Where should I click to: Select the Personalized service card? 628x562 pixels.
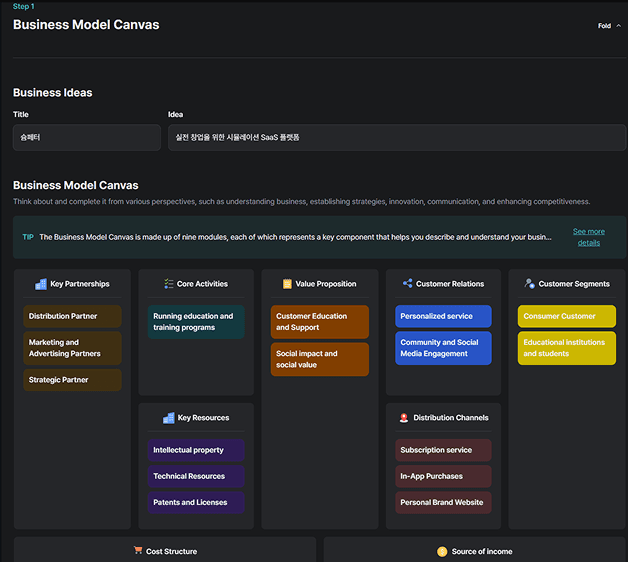[x=443, y=316]
